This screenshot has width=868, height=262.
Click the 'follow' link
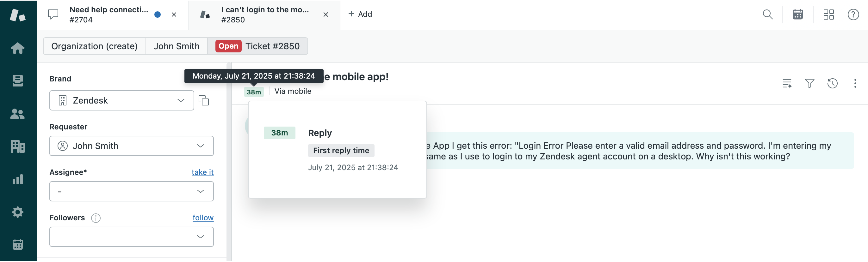coord(203,217)
